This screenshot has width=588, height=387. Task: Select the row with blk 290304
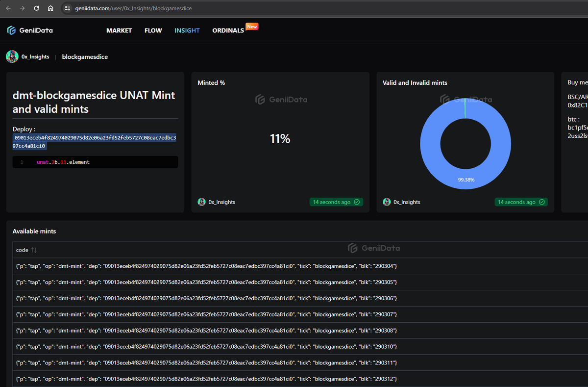pyautogui.click(x=300, y=266)
